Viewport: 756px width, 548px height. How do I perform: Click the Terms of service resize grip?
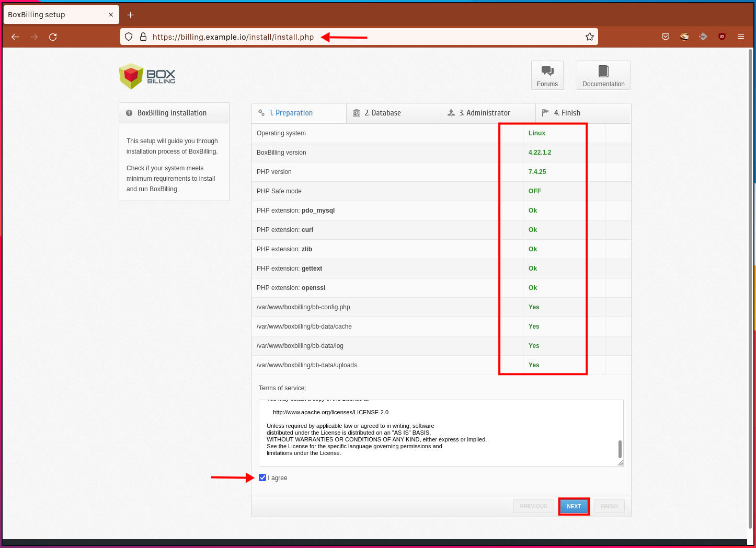(620, 463)
